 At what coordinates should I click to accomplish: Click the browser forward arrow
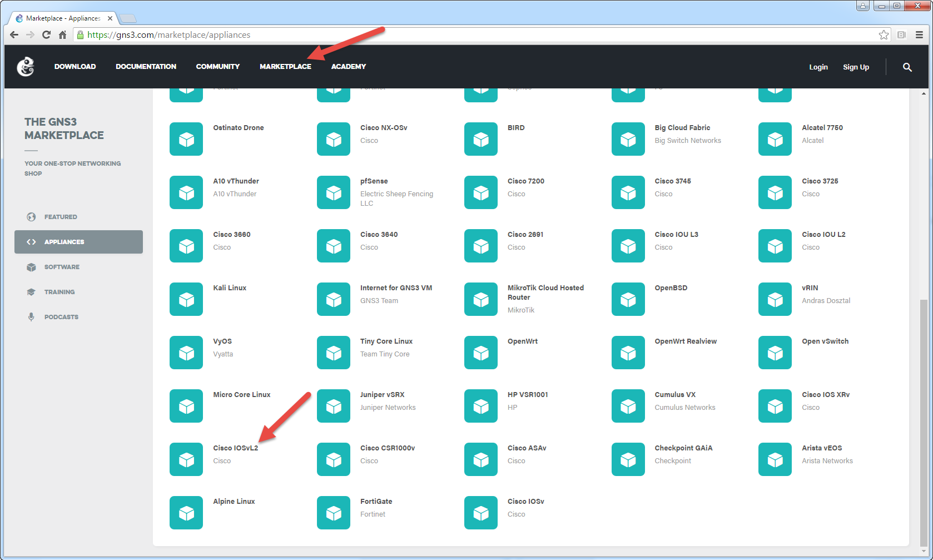pyautogui.click(x=31, y=35)
